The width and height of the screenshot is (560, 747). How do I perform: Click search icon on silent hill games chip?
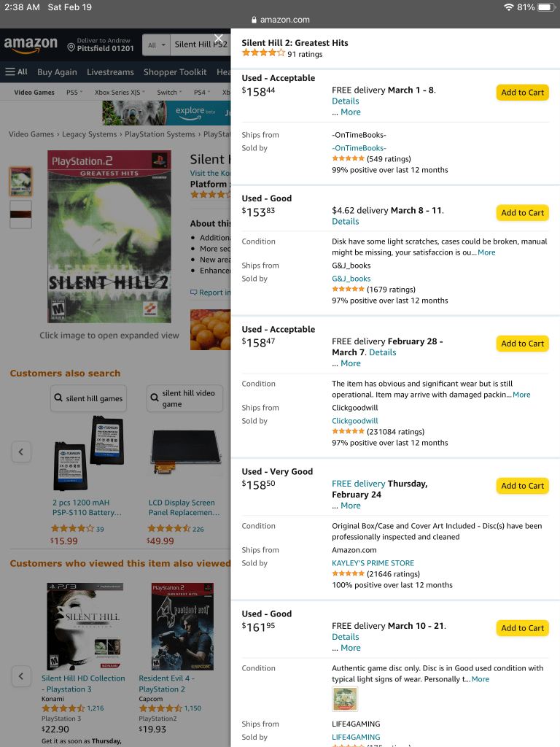(57, 398)
